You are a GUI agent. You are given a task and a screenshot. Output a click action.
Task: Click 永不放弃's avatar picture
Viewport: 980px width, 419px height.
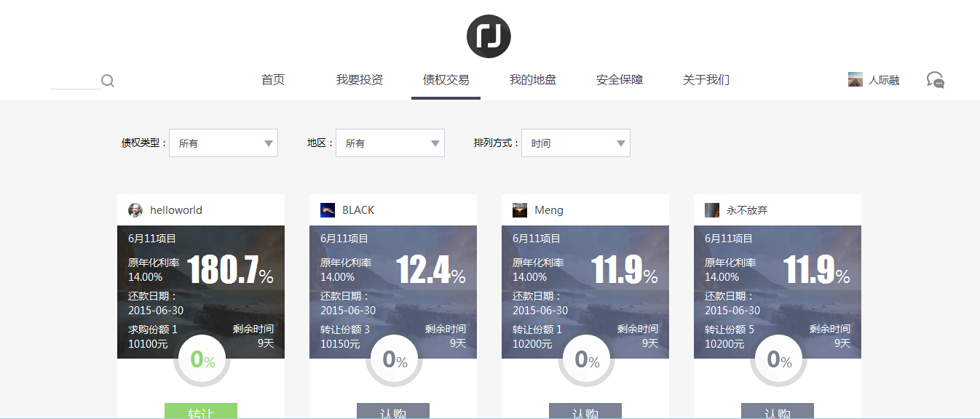[712, 210]
